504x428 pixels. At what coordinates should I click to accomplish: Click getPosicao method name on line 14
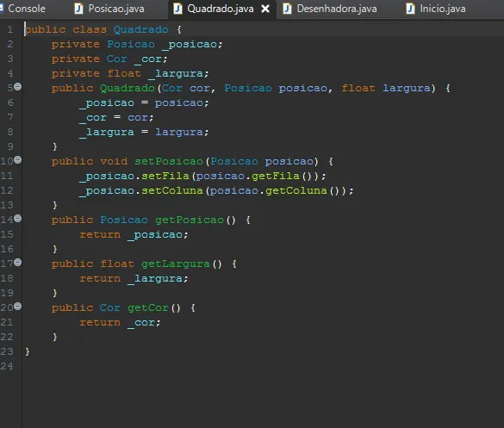pyautogui.click(x=190, y=220)
